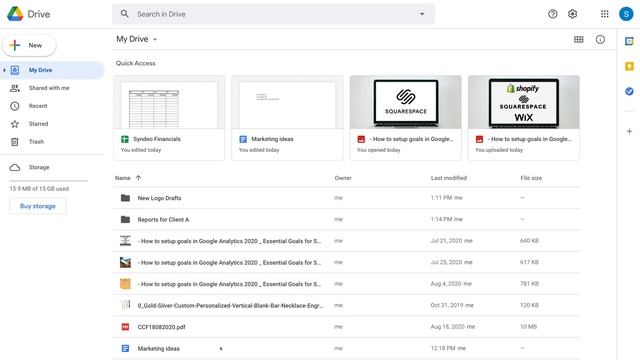Open Google Tasks side panel
The width and height of the screenshot is (640, 360).
tap(629, 91)
